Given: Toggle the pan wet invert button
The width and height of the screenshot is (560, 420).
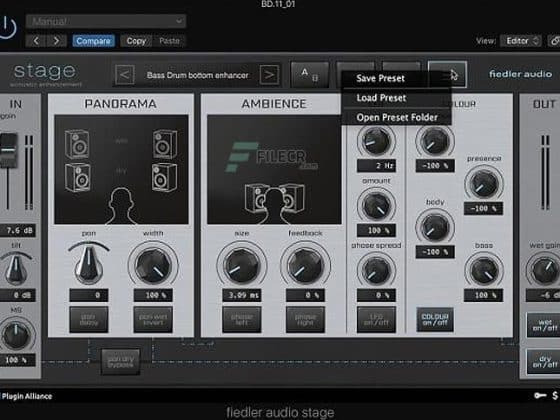Looking at the screenshot, I should (x=153, y=319).
